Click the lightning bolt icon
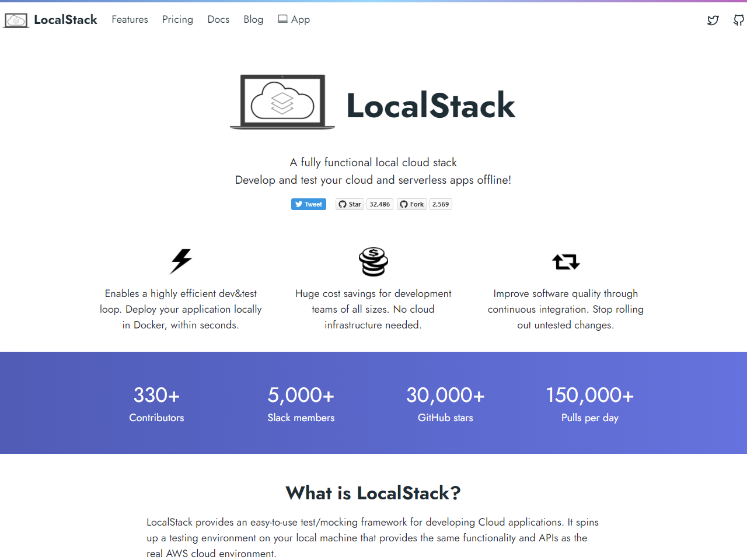The image size is (747, 560). 181,261
